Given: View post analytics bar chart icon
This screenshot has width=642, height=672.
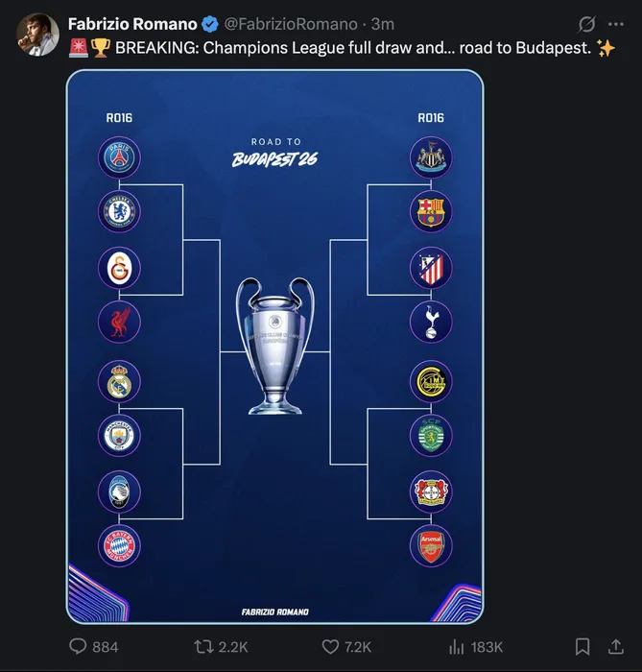Looking at the screenshot, I should [x=457, y=646].
